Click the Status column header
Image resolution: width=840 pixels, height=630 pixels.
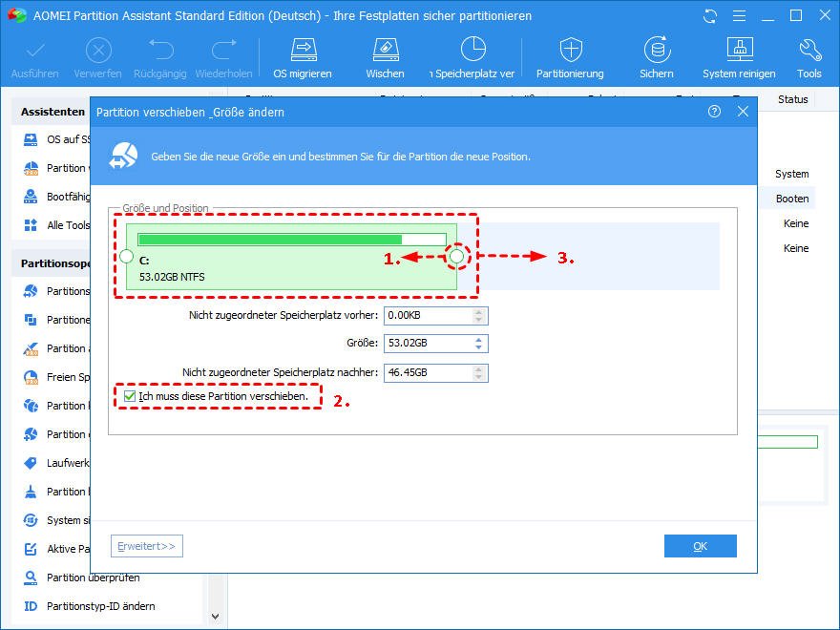click(x=793, y=99)
